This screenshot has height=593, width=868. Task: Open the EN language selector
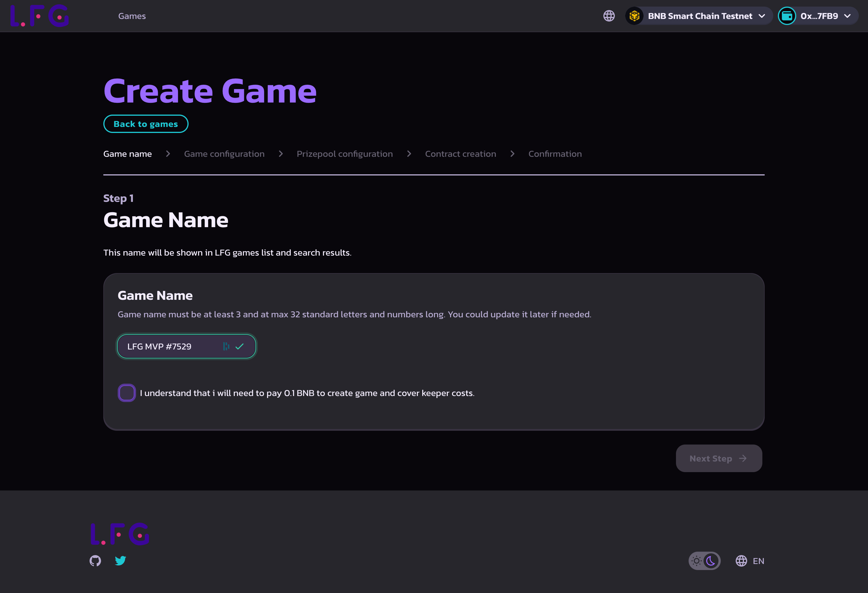tap(758, 561)
